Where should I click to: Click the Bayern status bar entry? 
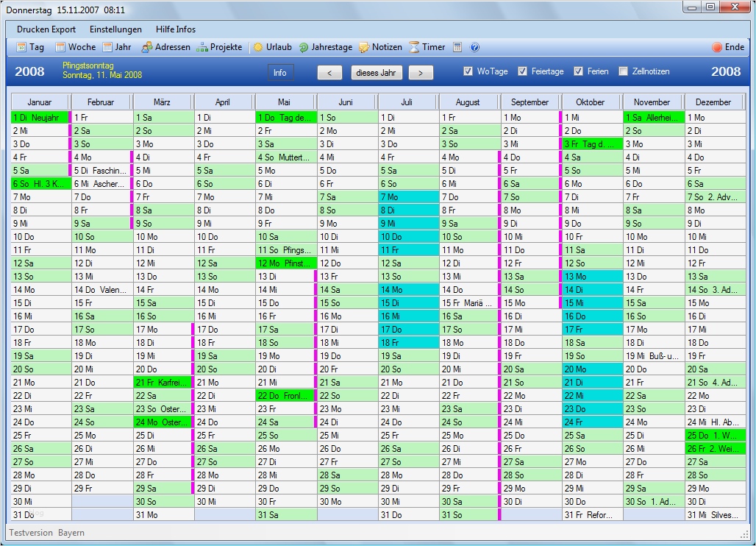pos(71,533)
